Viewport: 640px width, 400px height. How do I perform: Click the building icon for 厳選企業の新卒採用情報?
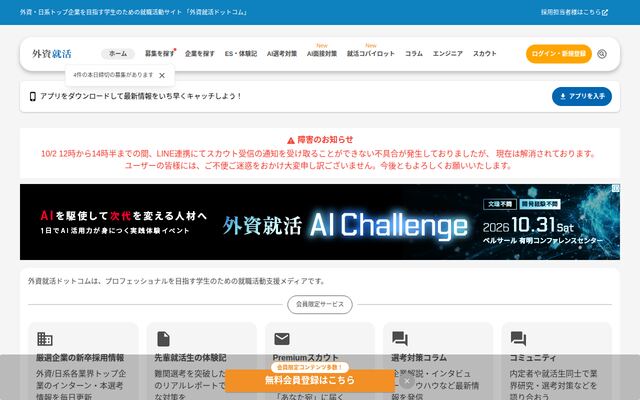[45, 339]
